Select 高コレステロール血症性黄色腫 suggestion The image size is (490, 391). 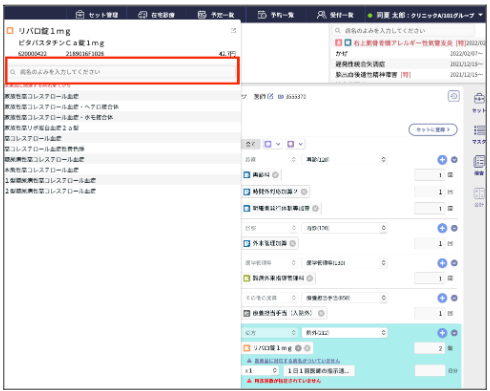click(122, 149)
